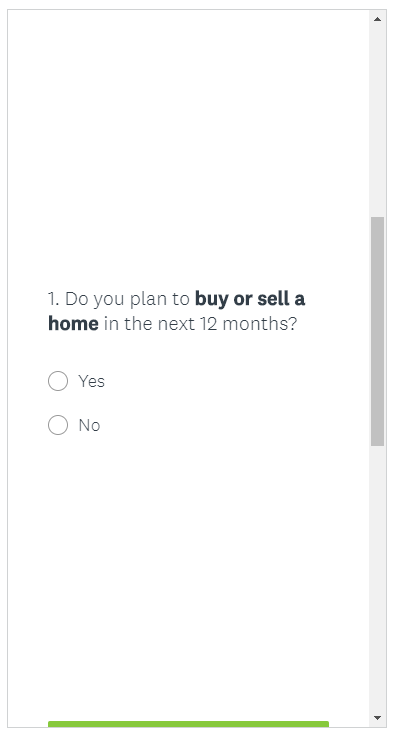Choose the "Yes" answer label text
The width and height of the screenshot is (397, 739).
[x=91, y=381]
